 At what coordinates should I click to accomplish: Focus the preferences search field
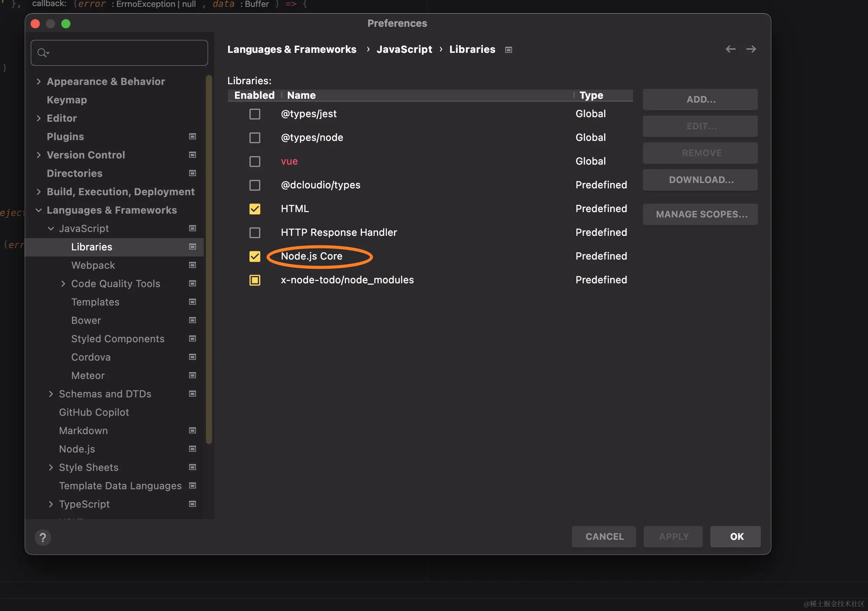click(x=126, y=53)
